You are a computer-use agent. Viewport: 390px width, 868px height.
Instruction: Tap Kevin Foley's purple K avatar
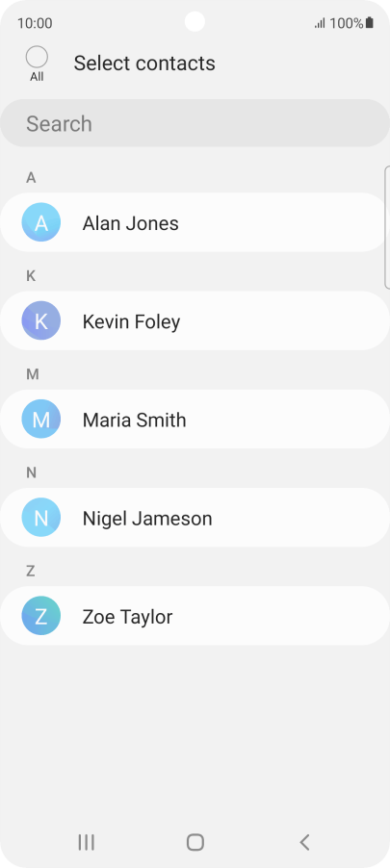point(41,320)
